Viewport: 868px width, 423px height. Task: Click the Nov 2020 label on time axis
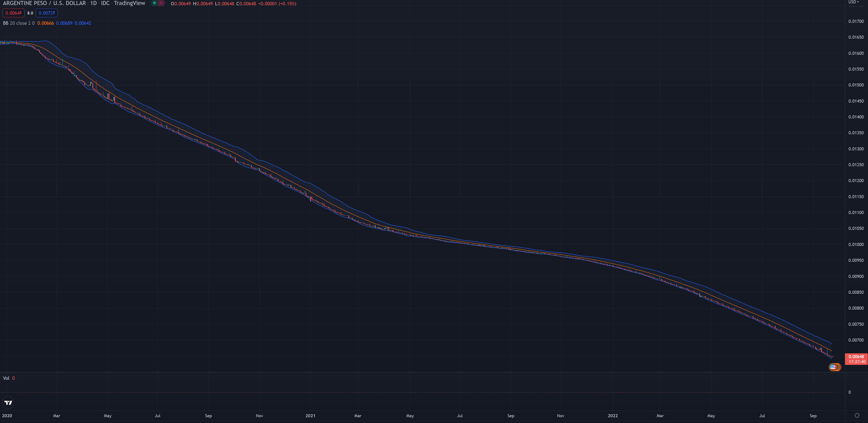coord(259,416)
